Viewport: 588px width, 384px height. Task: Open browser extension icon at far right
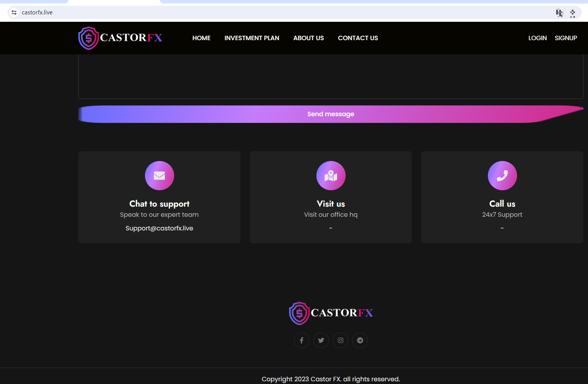click(x=572, y=13)
